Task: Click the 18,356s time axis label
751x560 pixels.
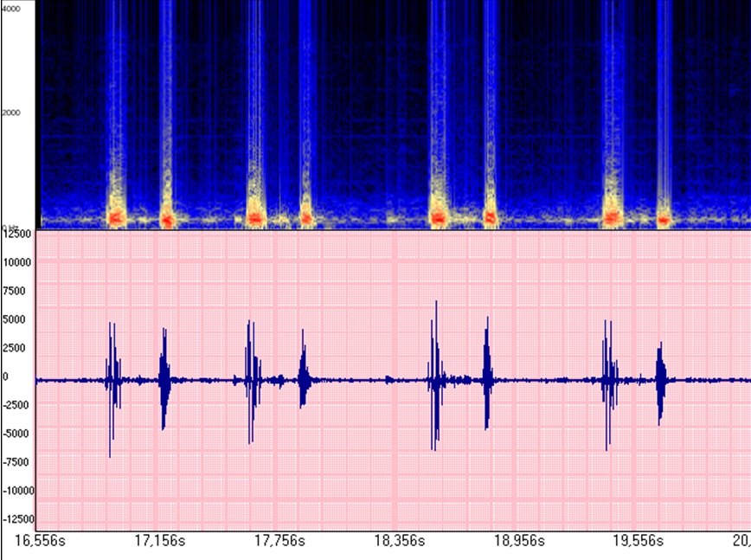Action: point(400,542)
